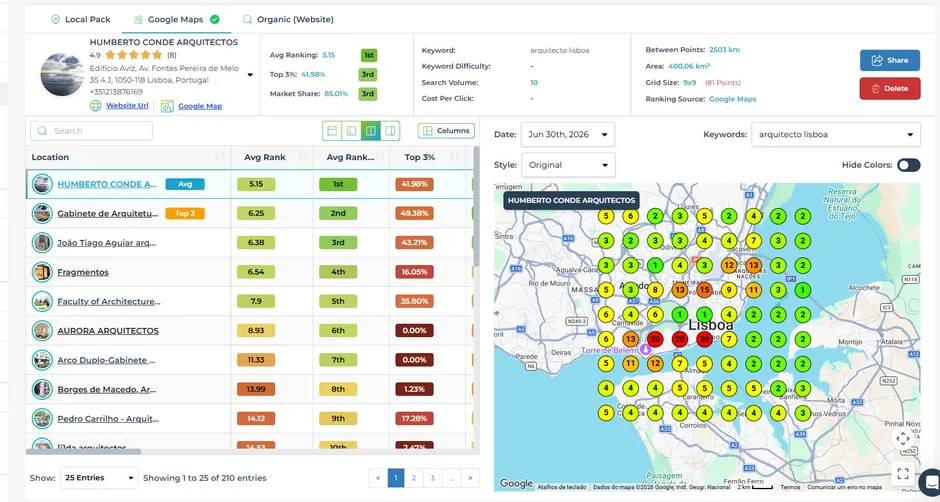The height and width of the screenshot is (502, 940).
Task: Open Borges de Macedo, Ar... link
Action: point(107,389)
